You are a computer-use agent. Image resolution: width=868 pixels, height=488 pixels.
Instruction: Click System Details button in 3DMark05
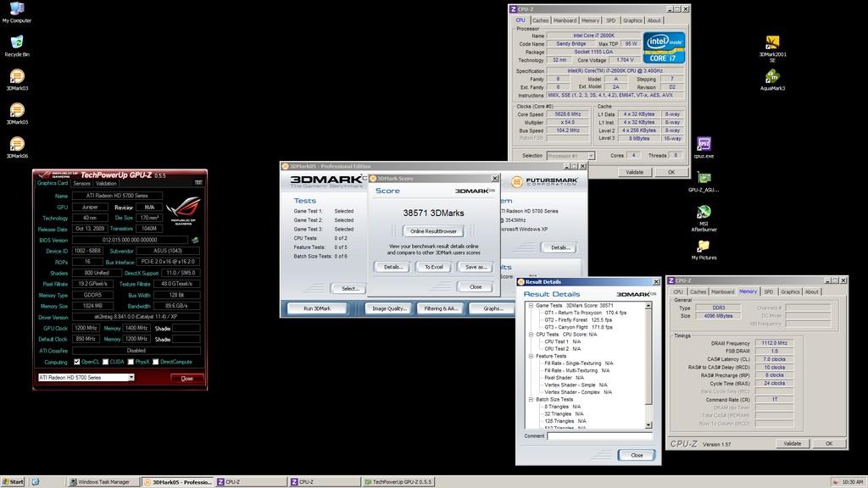tap(559, 247)
